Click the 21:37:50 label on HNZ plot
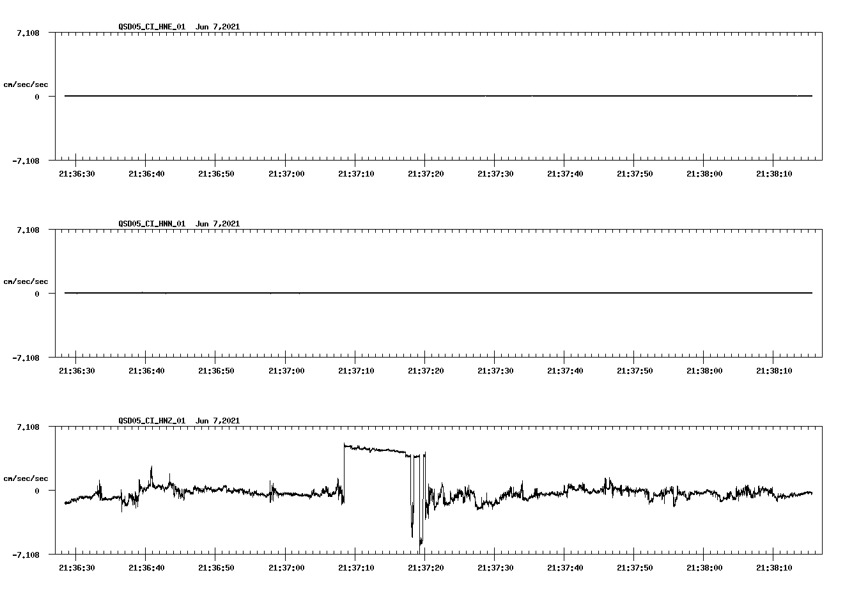 coord(635,567)
